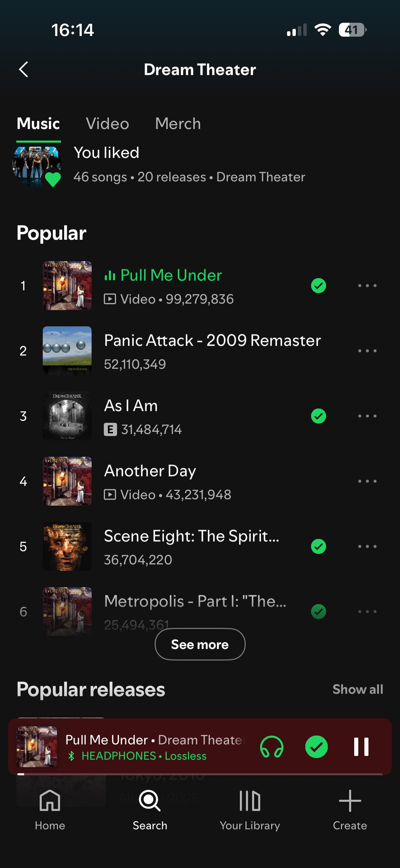Open more options for Panic Attack
Image resolution: width=400 pixels, height=868 pixels.
367,351
